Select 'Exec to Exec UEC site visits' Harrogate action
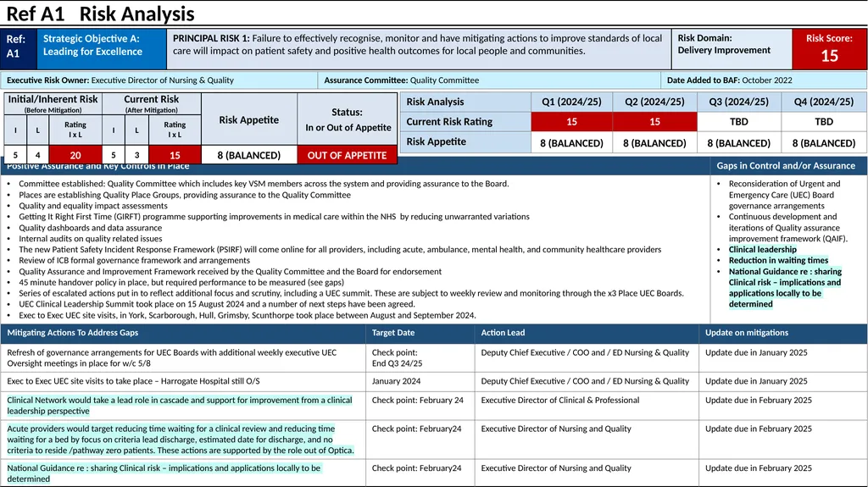This screenshot has height=487, width=868. [x=133, y=381]
